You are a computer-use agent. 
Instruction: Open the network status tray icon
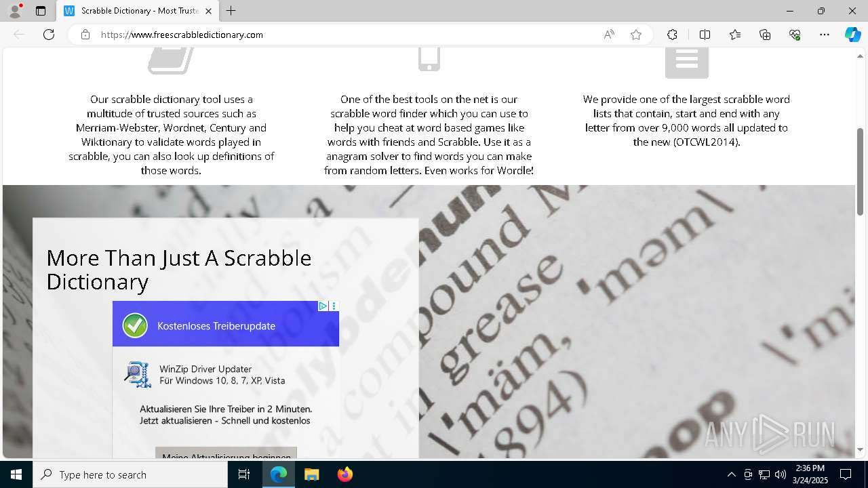(764, 474)
